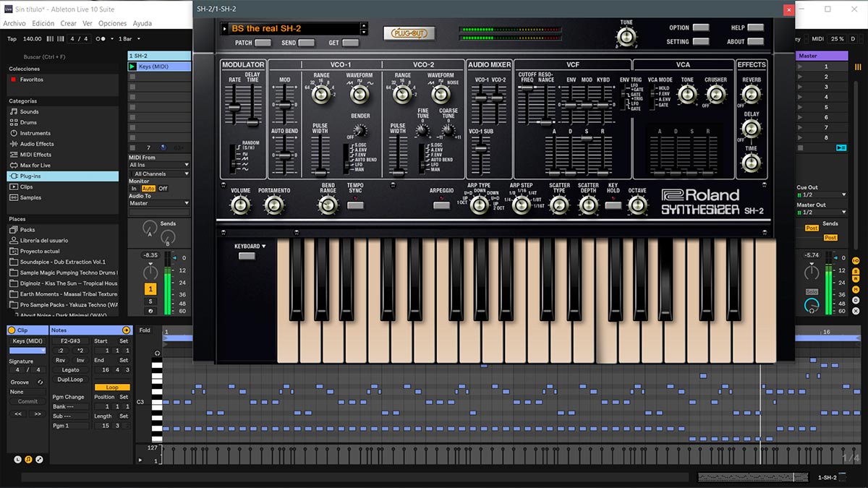Viewport: 868px width, 488px height.
Task: Open the Diginoiz - Kiss The Sun folder
Action: pos(62,283)
